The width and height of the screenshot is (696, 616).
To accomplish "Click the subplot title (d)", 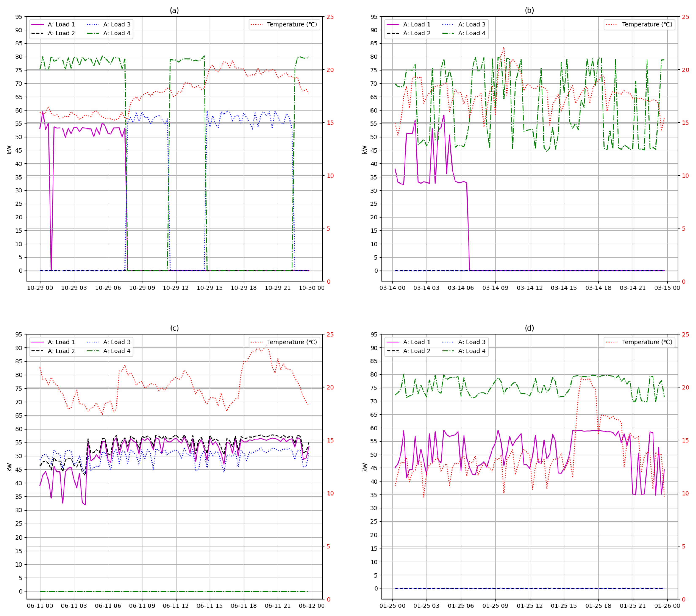I will pyautogui.click(x=529, y=328).
